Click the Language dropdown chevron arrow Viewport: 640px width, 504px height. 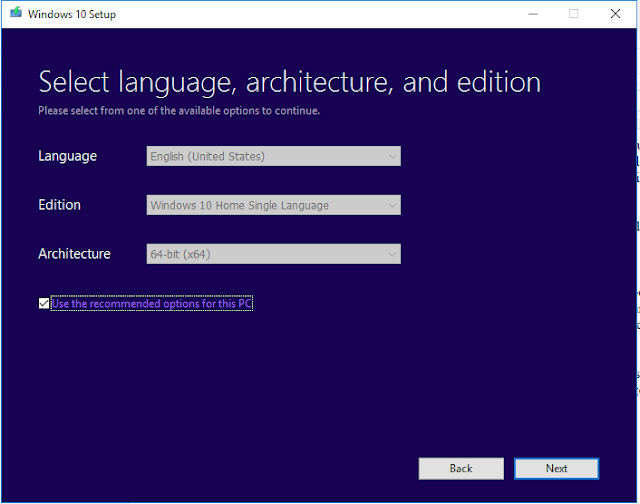click(392, 157)
